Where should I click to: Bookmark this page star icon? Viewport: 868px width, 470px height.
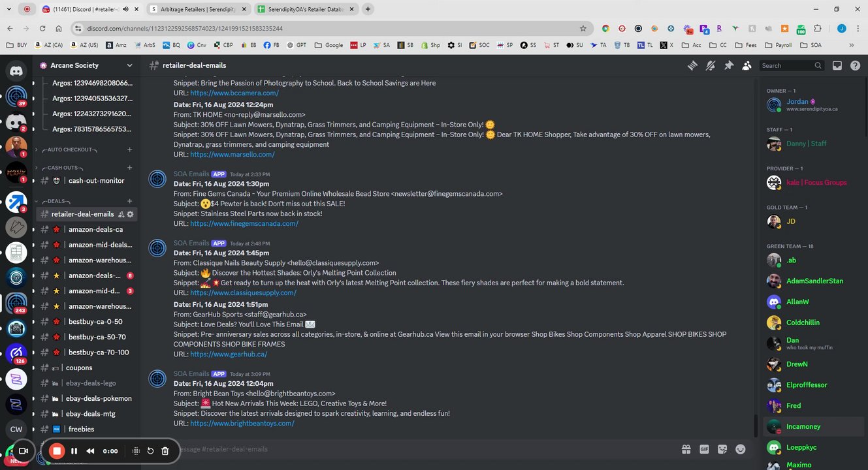tap(583, 29)
